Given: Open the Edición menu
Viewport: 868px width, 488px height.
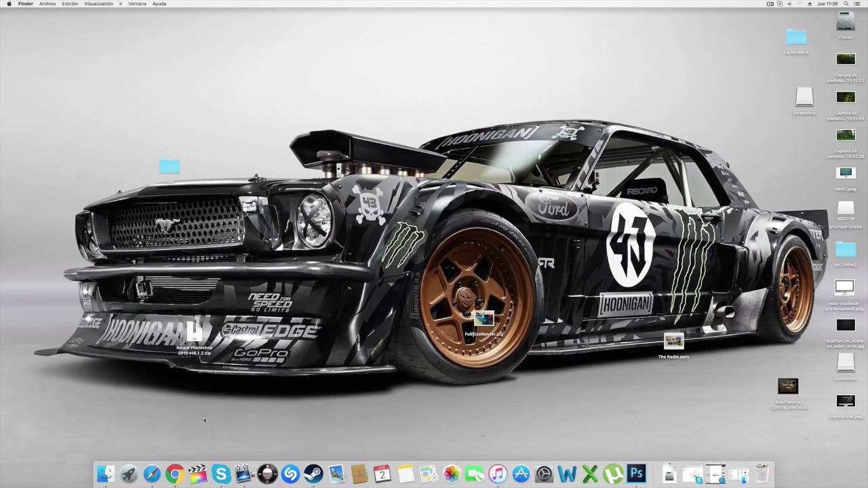Looking at the screenshot, I should tap(70, 4).
